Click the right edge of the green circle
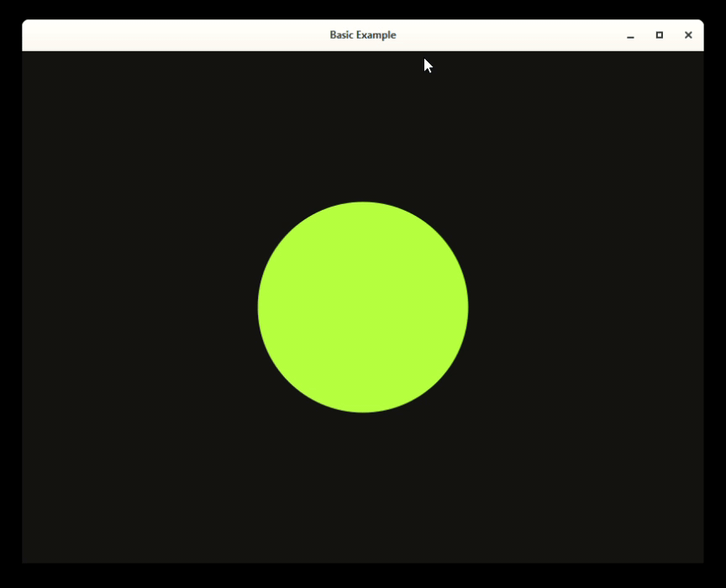 [466, 307]
